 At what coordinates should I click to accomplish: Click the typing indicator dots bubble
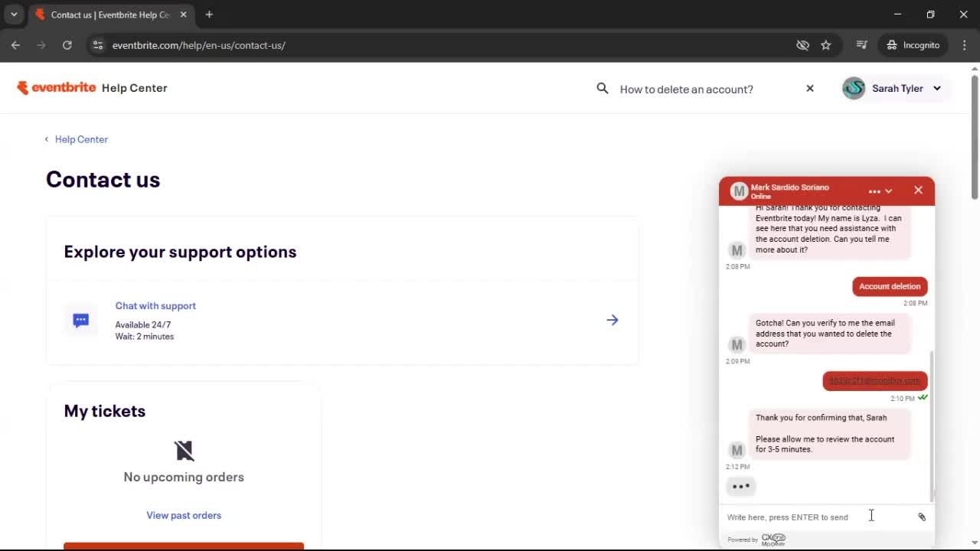point(740,486)
